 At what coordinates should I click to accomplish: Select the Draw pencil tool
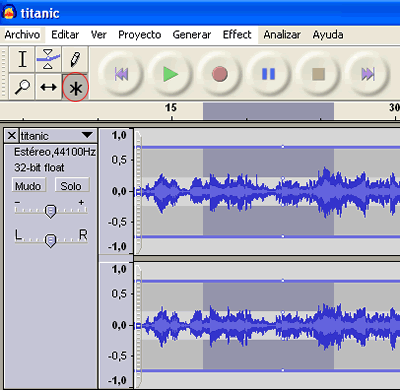pos(75,59)
